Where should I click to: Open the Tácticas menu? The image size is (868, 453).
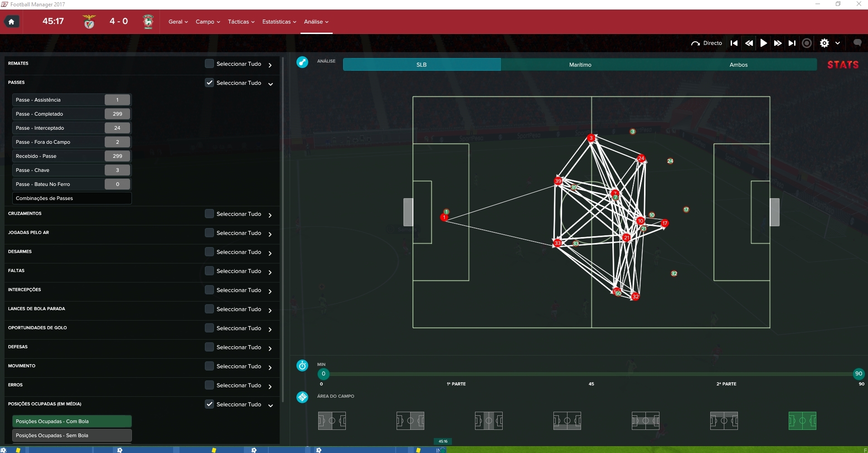pos(241,22)
